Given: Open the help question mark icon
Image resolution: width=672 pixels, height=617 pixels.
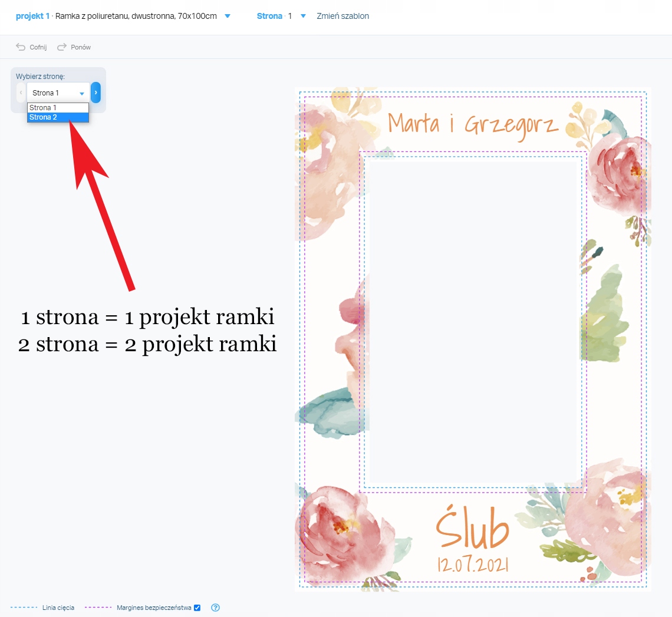Looking at the screenshot, I should point(215,608).
